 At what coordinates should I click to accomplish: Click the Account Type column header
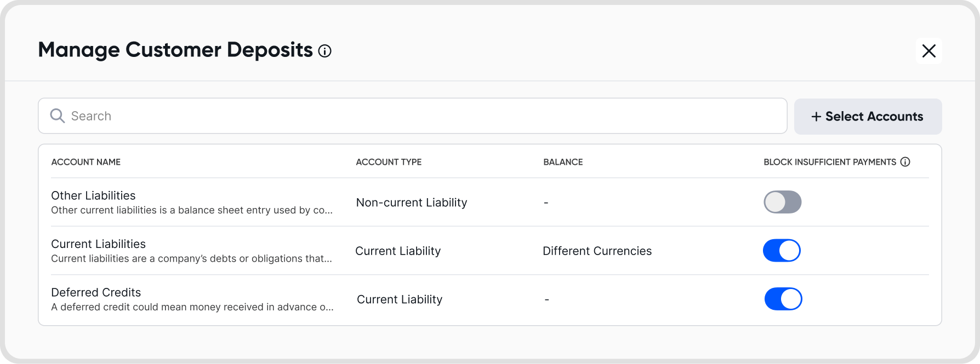coord(389,162)
